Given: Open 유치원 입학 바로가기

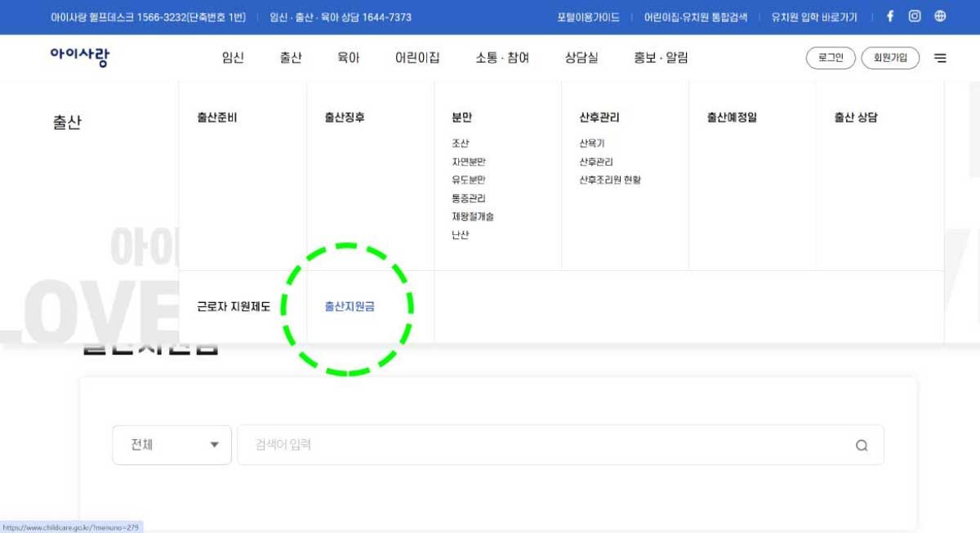Looking at the screenshot, I should coord(813,16).
